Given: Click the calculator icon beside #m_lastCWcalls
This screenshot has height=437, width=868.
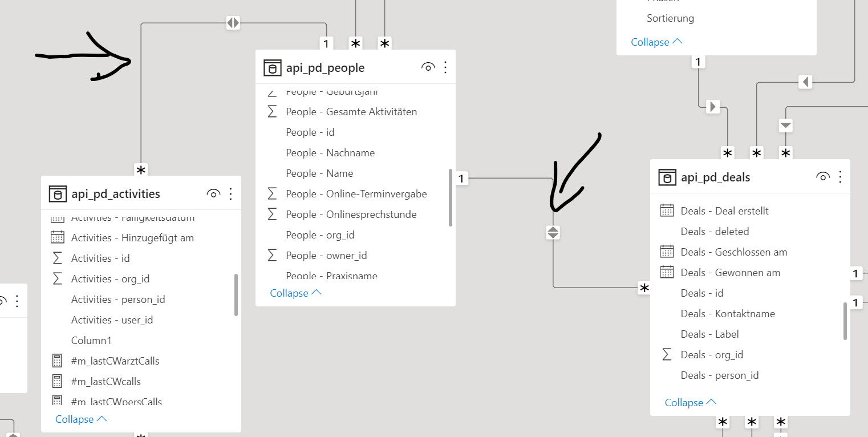Looking at the screenshot, I should point(56,381).
